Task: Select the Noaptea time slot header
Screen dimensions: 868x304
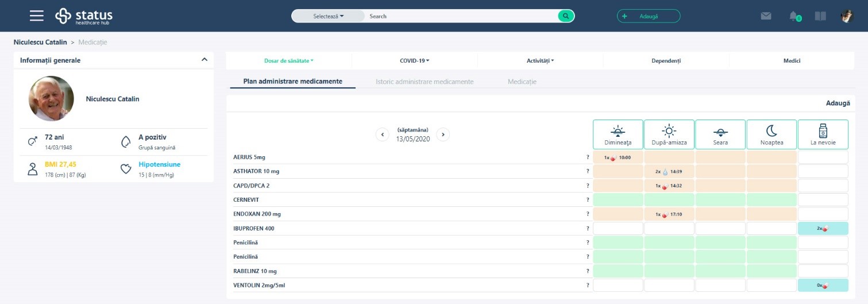Action: click(x=771, y=134)
